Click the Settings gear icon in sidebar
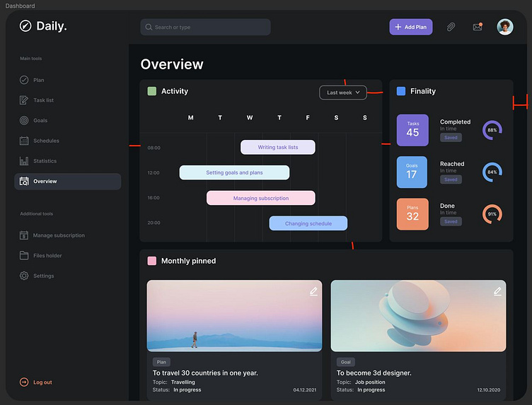Image resolution: width=532 pixels, height=405 pixels. point(24,276)
